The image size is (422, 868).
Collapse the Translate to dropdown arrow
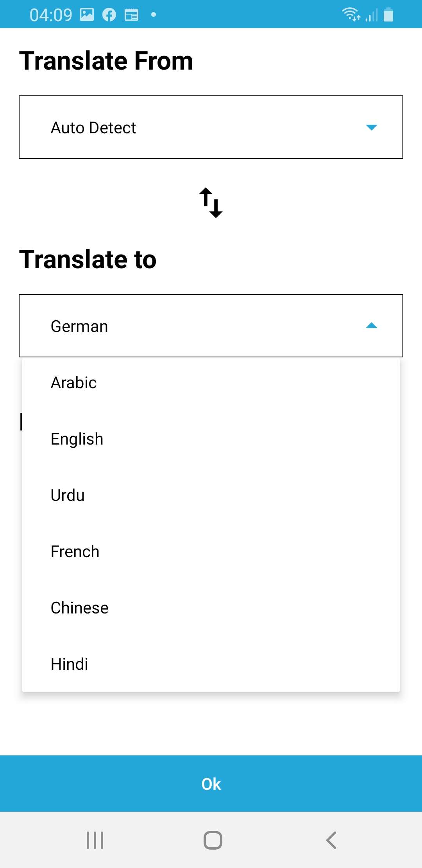coord(371,326)
